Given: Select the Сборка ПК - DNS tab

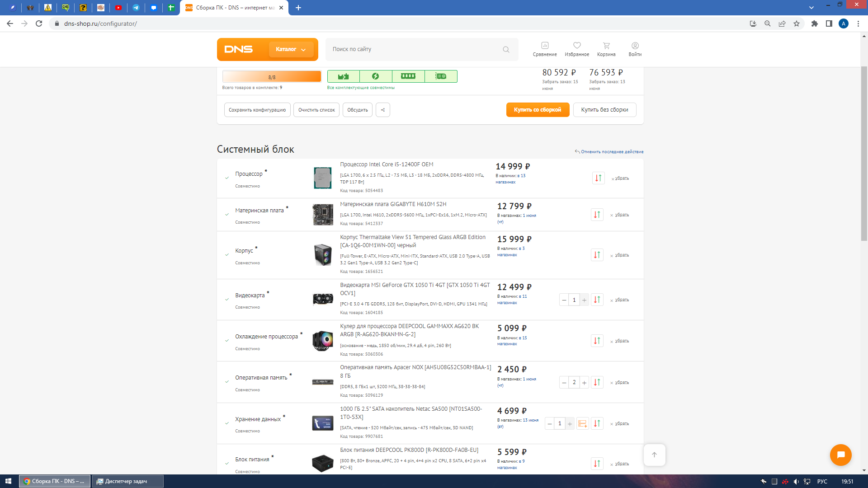Looking at the screenshot, I should coord(234,8).
